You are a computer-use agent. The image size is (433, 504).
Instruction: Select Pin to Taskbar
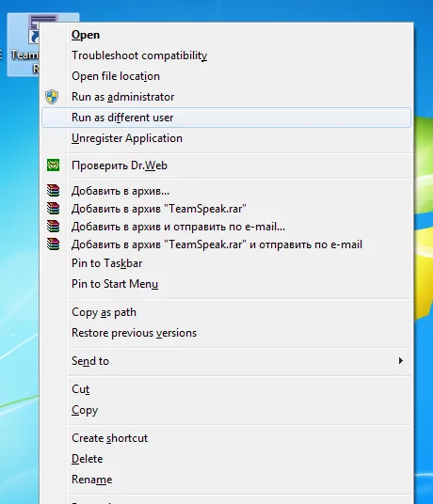click(x=227, y=263)
